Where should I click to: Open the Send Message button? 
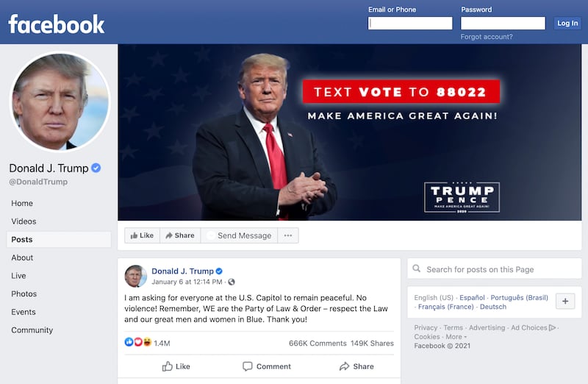(240, 235)
